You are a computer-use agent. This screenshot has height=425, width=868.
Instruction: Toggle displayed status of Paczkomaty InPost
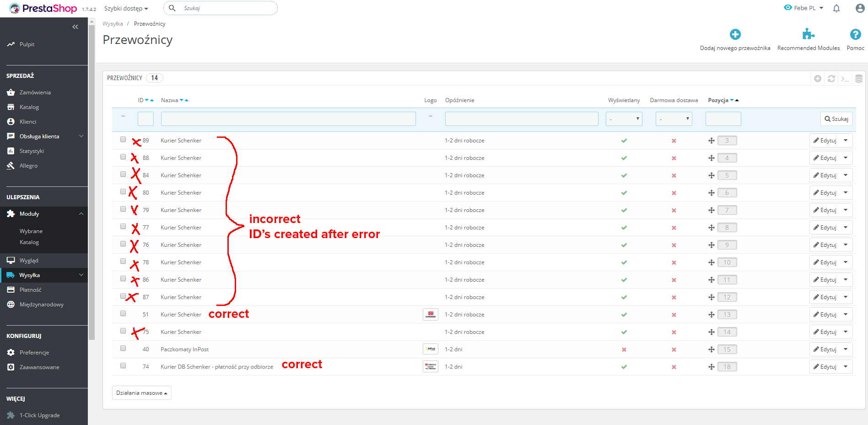(624, 349)
